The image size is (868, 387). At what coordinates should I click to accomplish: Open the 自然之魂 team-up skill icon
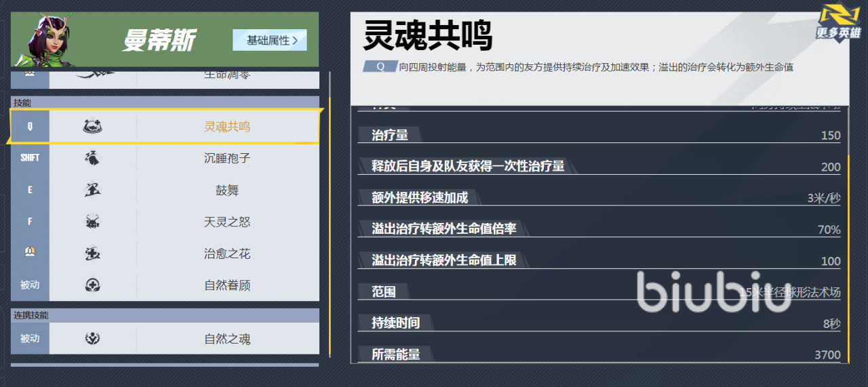pyautogui.click(x=93, y=338)
